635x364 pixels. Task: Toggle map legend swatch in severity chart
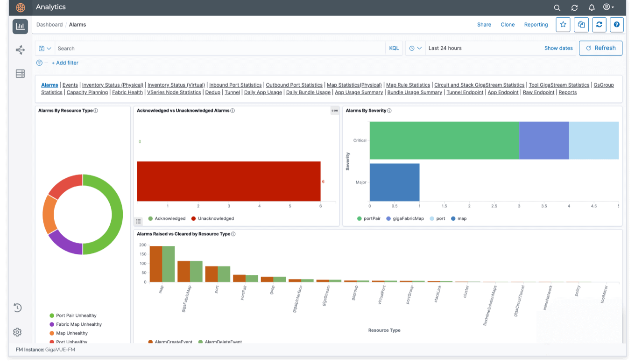pyautogui.click(x=453, y=218)
